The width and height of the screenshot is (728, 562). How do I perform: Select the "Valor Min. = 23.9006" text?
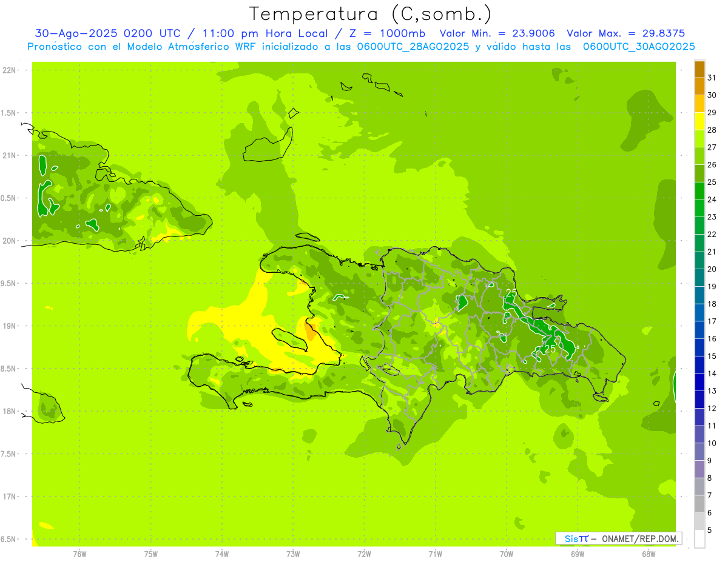tap(498, 33)
